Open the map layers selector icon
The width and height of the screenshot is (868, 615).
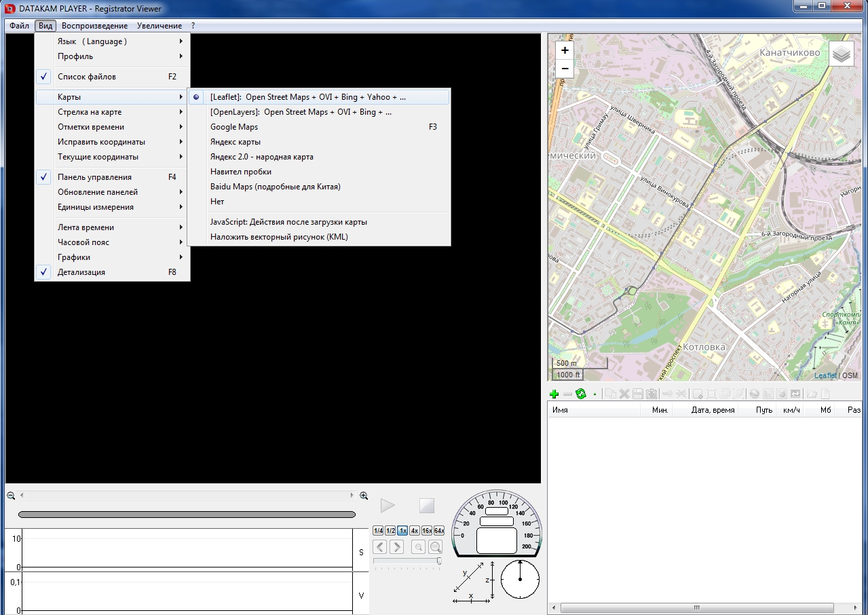click(x=842, y=54)
